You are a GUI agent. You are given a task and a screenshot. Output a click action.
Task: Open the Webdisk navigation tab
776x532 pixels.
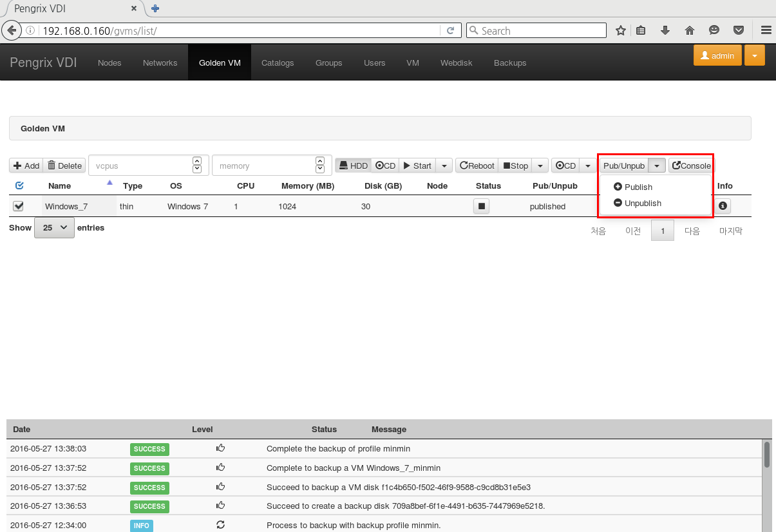coord(457,62)
